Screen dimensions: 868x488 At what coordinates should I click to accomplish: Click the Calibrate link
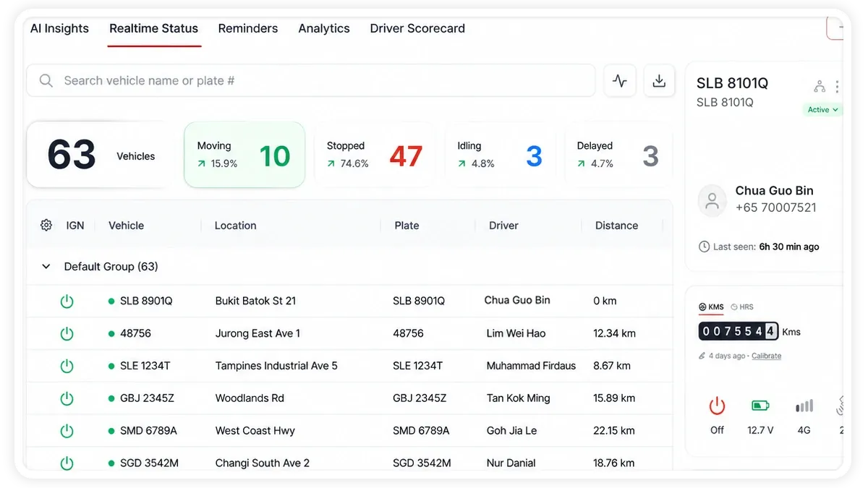(x=766, y=356)
